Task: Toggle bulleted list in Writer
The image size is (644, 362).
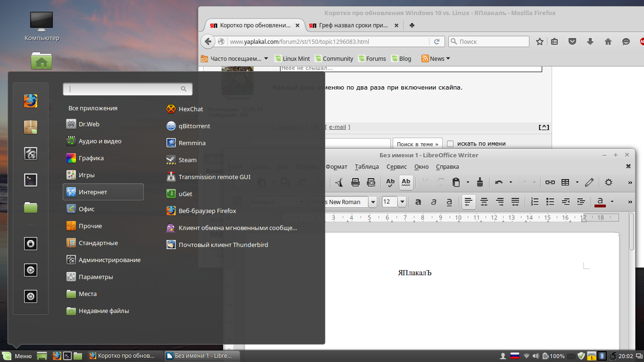Action: pyautogui.click(x=550, y=202)
